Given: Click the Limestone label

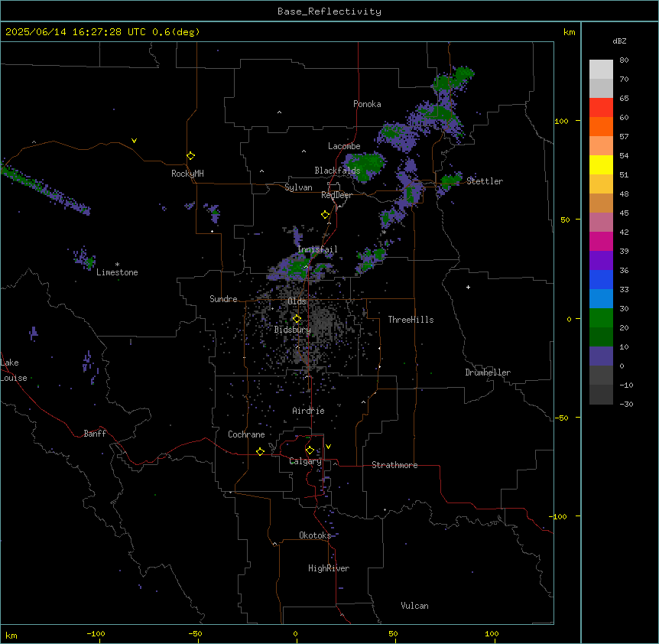Looking at the screenshot, I should [x=117, y=272].
